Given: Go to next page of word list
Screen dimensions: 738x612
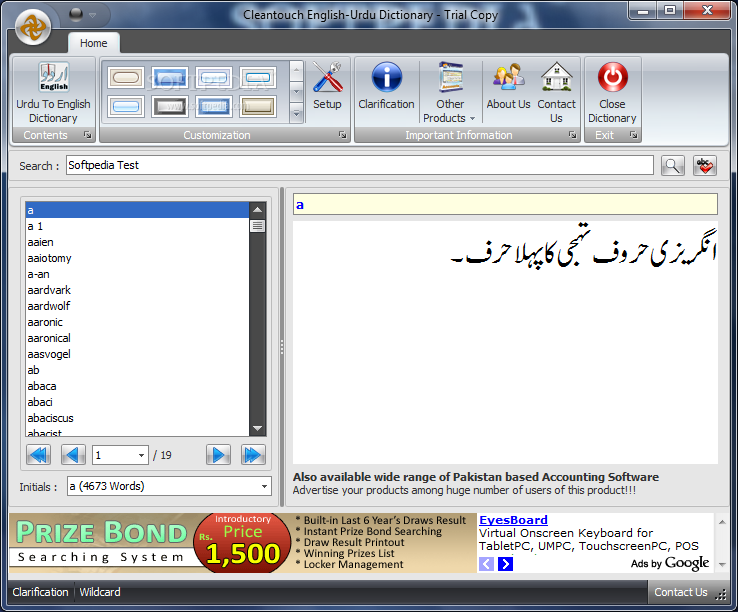Looking at the screenshot, I should (x=218, y=455).
